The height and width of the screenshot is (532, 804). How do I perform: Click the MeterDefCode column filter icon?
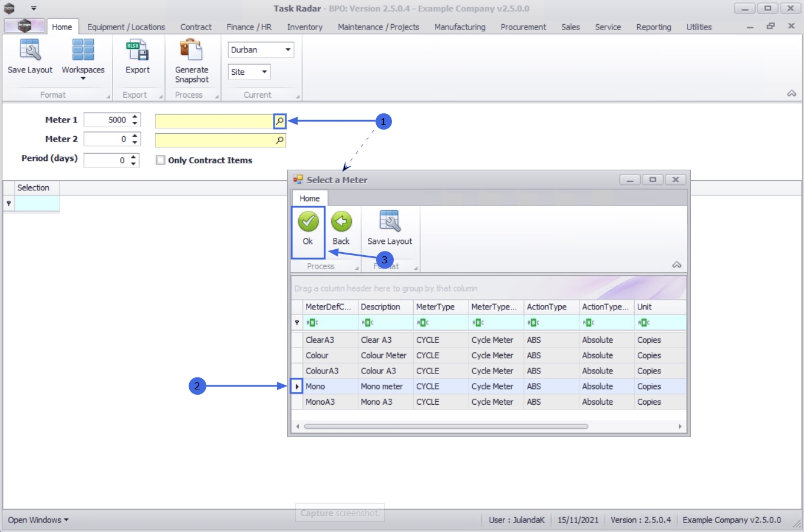pos(312,322)
